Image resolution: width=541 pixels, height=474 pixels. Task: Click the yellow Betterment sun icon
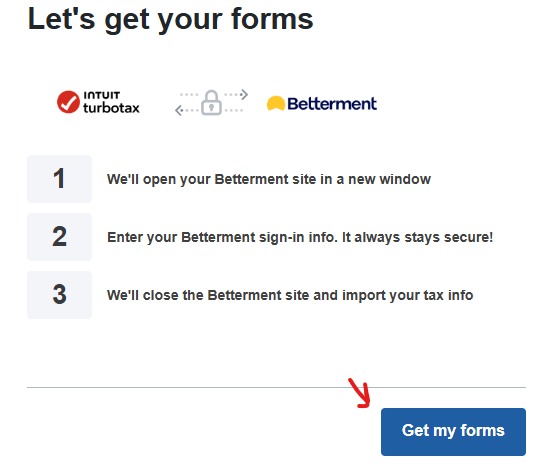275,103
